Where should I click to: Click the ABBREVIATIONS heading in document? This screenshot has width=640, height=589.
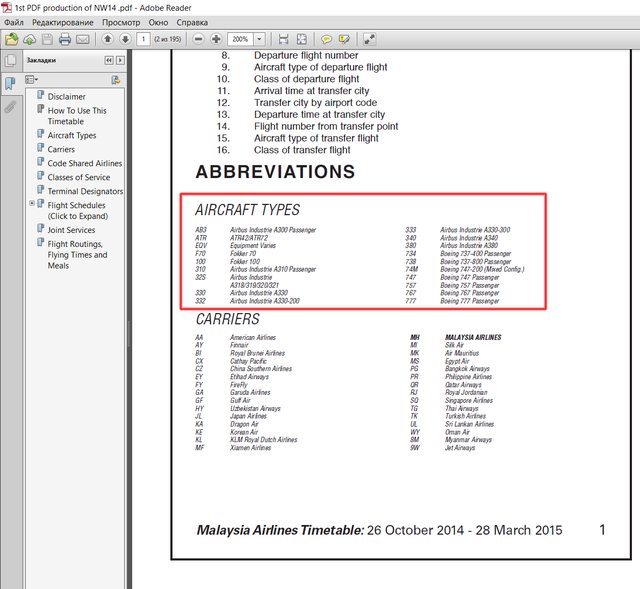tap(275, 172)
